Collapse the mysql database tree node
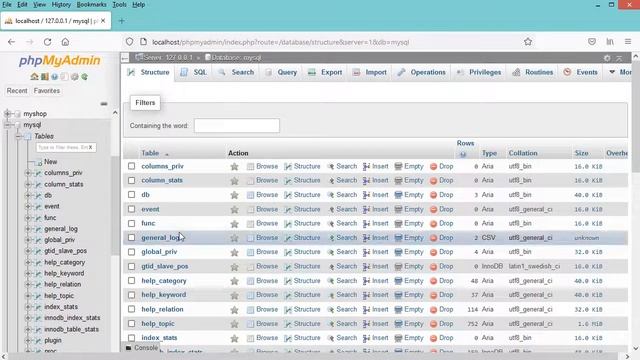This screenshot has width=640, height=360. click(7, 125)
